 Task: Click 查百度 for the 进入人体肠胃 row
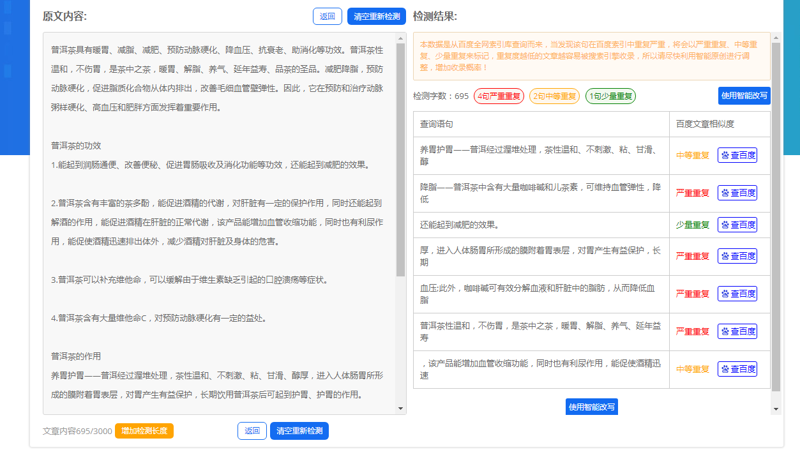pos(737,256)
